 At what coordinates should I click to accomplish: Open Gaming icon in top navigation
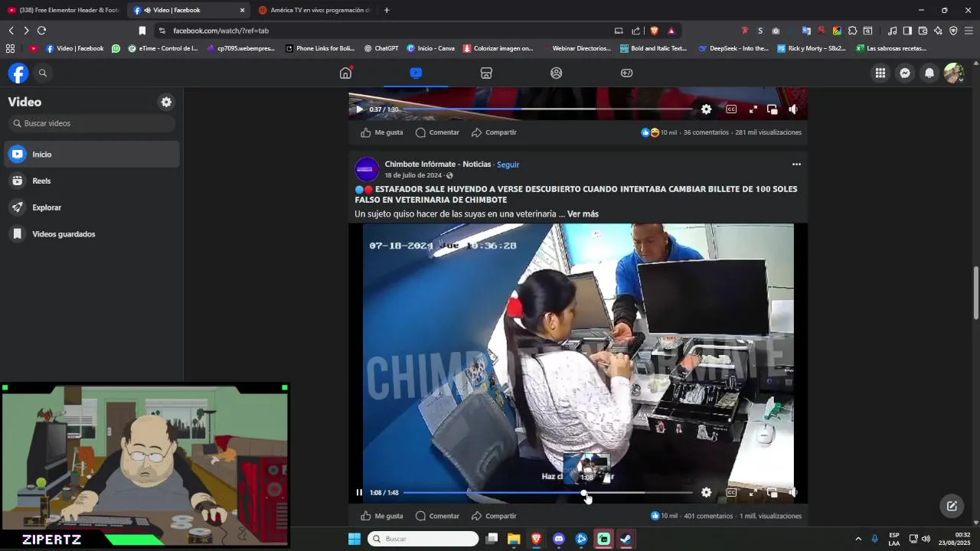pyautogui.click(x=626, y=73)
